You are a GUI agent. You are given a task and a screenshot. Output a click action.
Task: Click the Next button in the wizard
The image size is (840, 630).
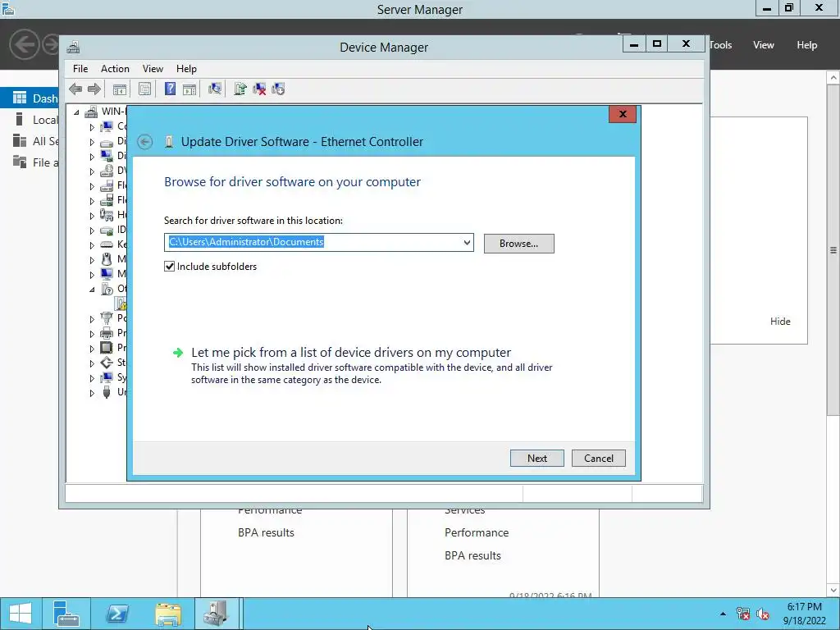[x=536, y=458]
